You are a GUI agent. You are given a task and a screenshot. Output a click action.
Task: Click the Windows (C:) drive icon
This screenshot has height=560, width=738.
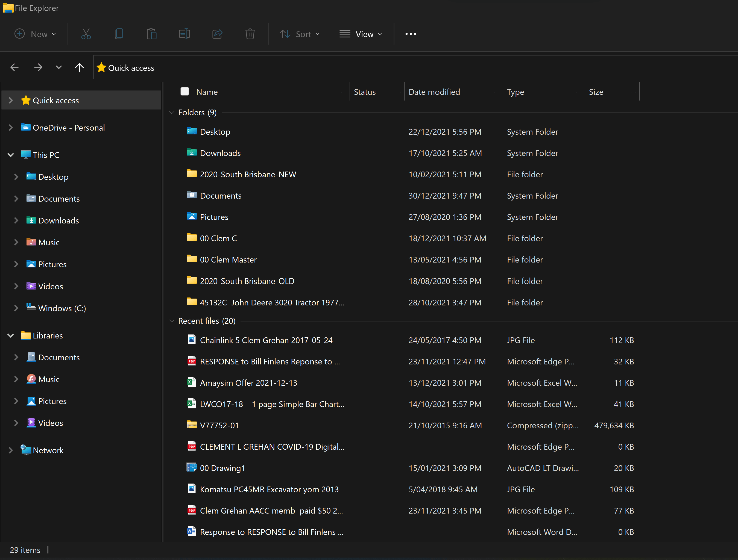point(31,307)
